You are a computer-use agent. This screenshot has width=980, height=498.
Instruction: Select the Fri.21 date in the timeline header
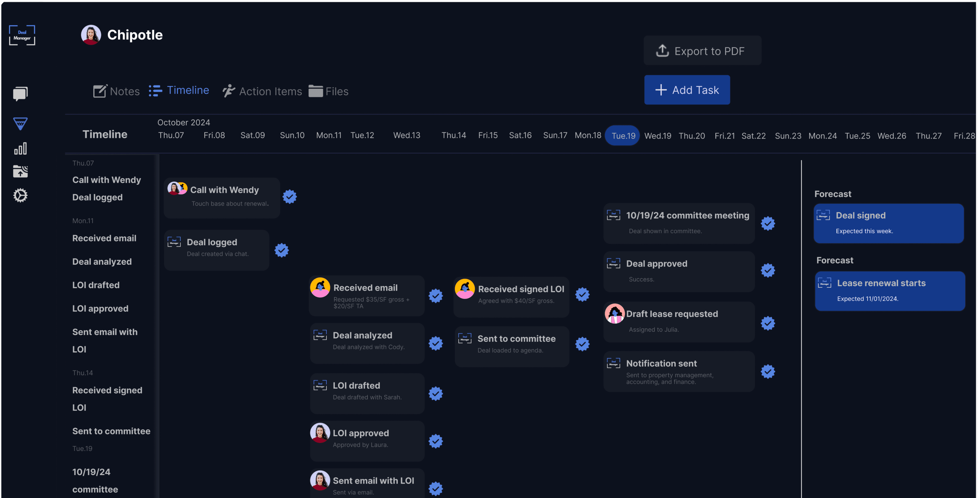724,136
